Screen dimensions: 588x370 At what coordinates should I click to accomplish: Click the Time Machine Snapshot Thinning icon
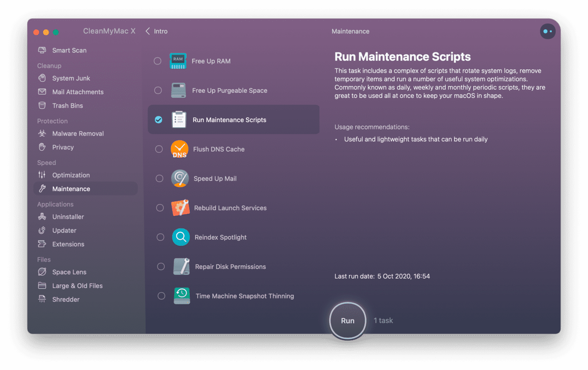click(182, 296)
